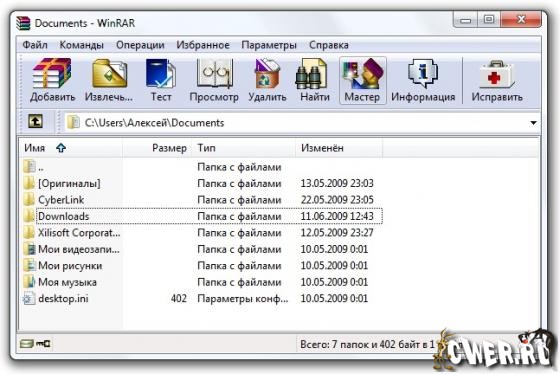Click the 'Параметры конф...' type cell
The image size is (560, 374).
tap(242, 298)
